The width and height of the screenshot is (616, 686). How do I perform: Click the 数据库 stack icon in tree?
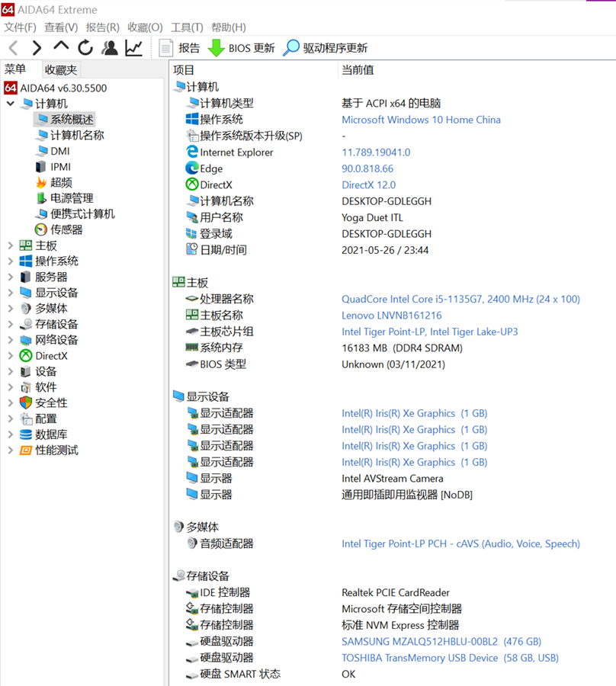click(x=26, y=434)
